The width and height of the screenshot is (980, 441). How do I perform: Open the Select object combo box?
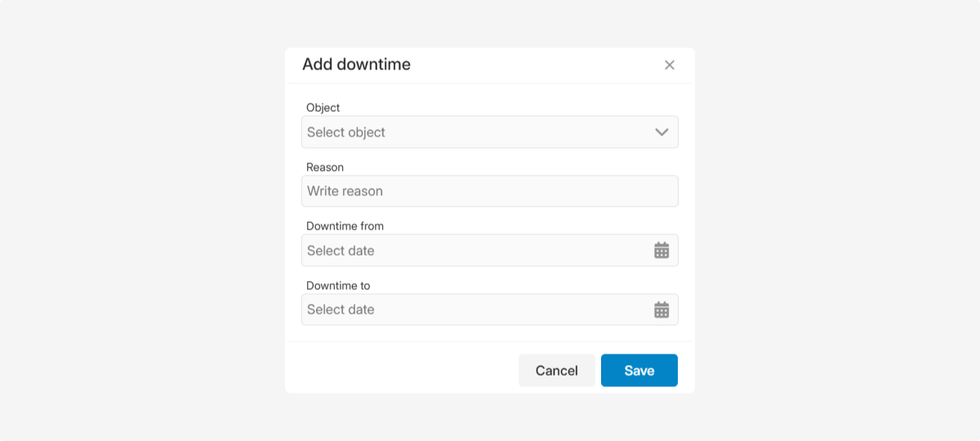pos(474,132)
